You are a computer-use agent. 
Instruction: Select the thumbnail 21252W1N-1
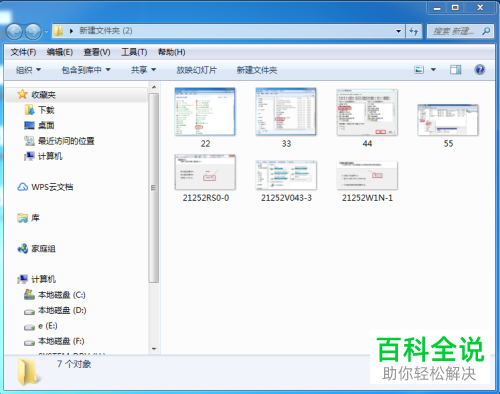click(367, 176)
